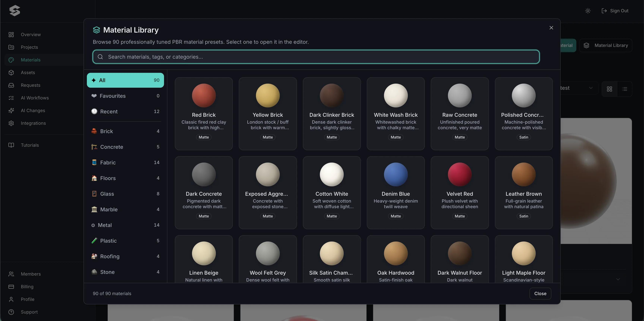Click the Billing card icon
The height and width of the screenshot is (321, 644).
pyautogui.click(x=11, y=287)
